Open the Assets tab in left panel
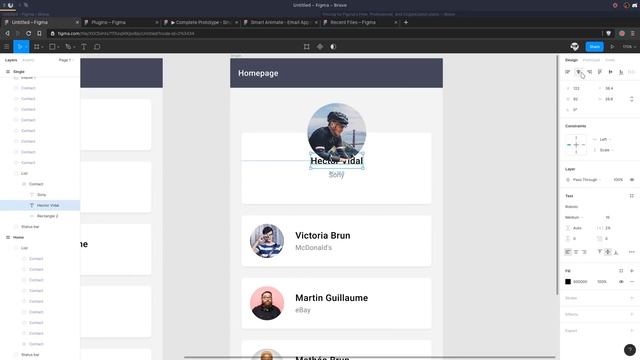 pyautogui.click(x=28, y=60)
